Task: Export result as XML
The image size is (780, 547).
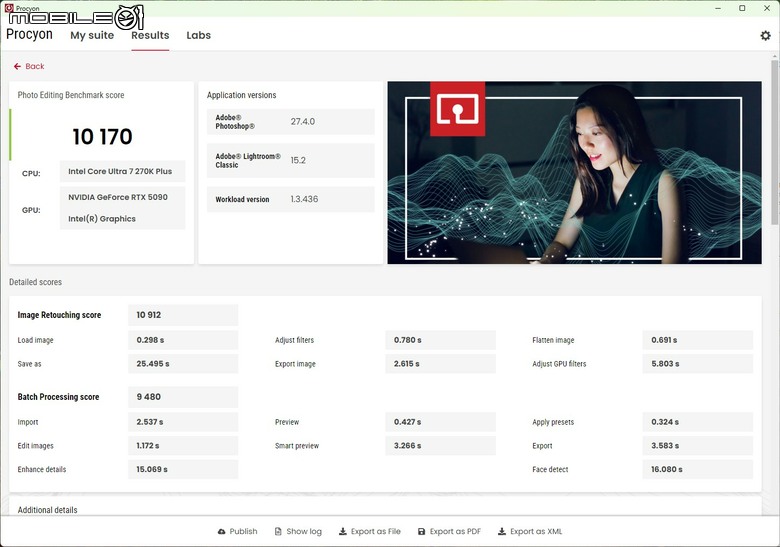Action: click(530, 532)
